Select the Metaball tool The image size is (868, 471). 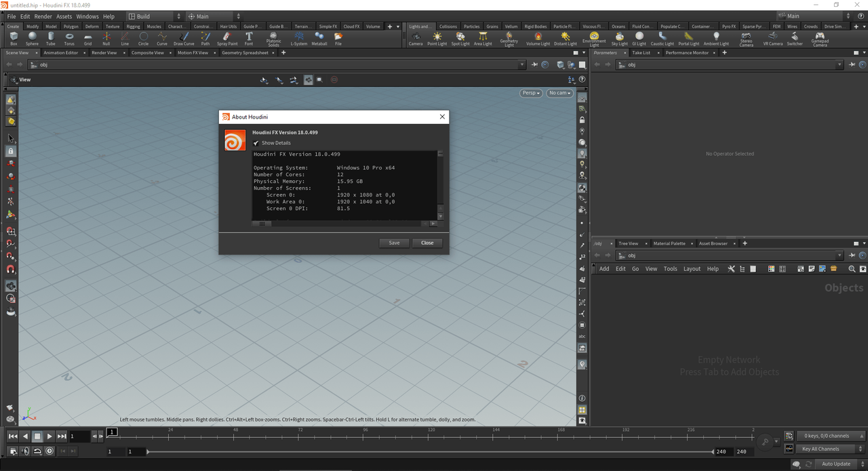[319, 39]
